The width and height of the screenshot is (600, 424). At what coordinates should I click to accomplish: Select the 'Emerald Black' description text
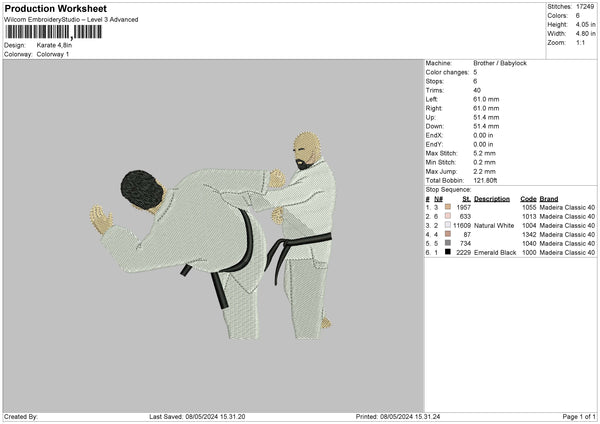495,253
